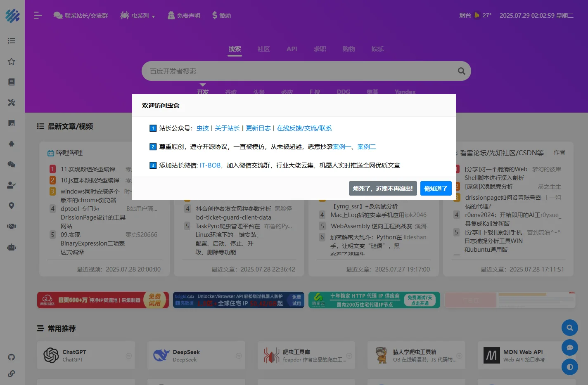Viewport: 588px width, 385px height.
Task: Open the 猿人学爬虫工具箱 card
Action: click(416, 355)
